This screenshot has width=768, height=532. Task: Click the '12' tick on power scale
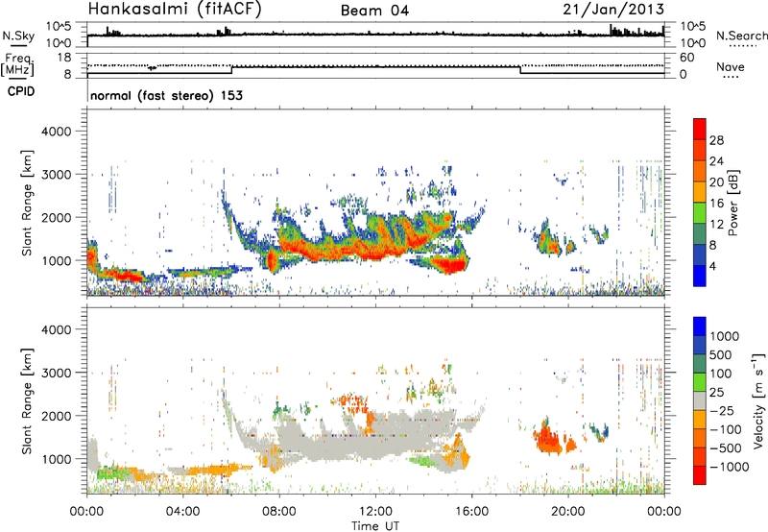pyautogui.click(x=716, y=225)
